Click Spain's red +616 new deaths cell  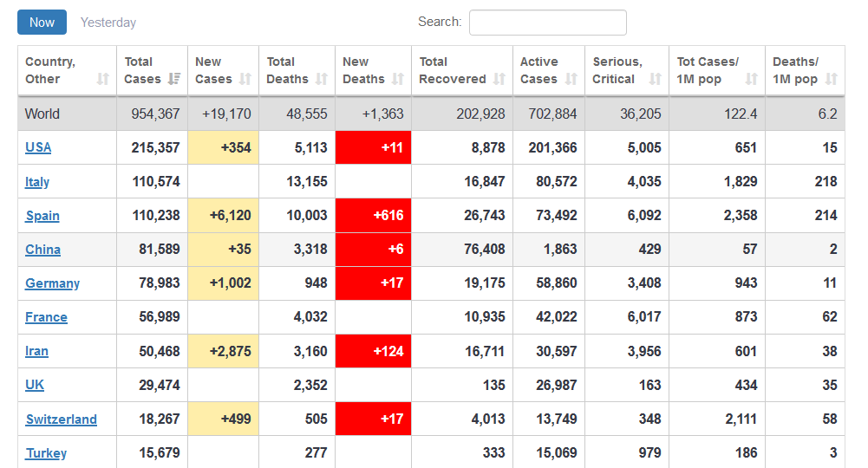(374, 215)
